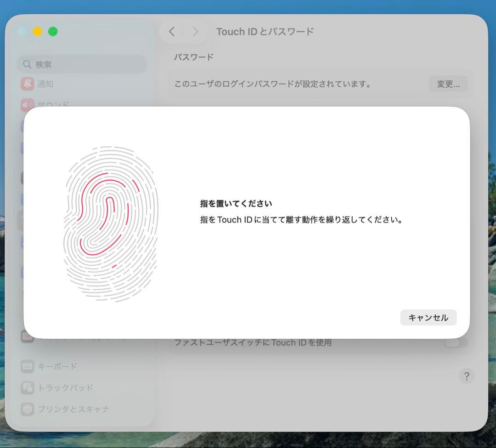
Task: Click the Printers & Scanners icon
Action: click(28, 409)
